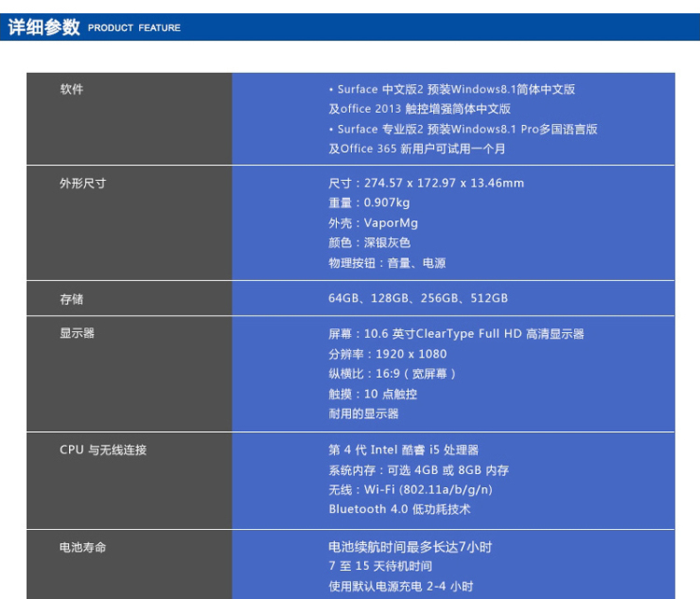
Task: Click the 使用默认电源充电 2-4 小时 line
Action: [401, 586]
